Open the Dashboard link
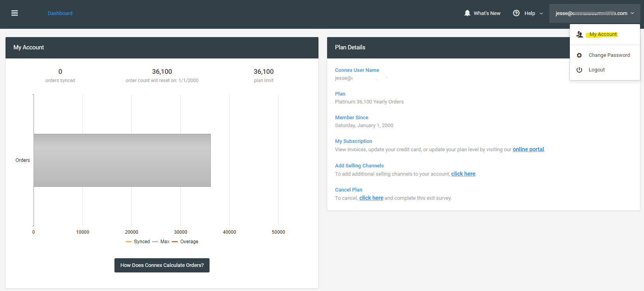Image resolution: width=644 pixels, height=291 pixels. point(60,13)
